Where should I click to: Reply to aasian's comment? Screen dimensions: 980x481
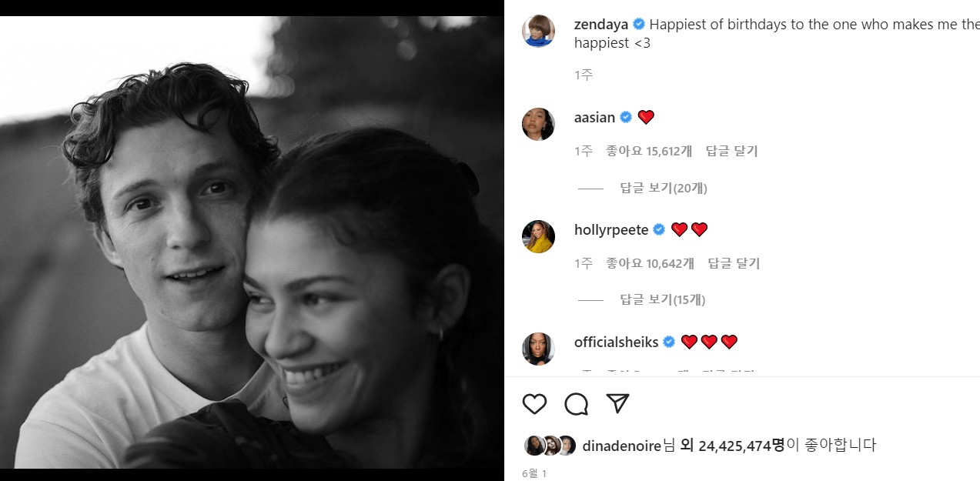click(731, 152)
